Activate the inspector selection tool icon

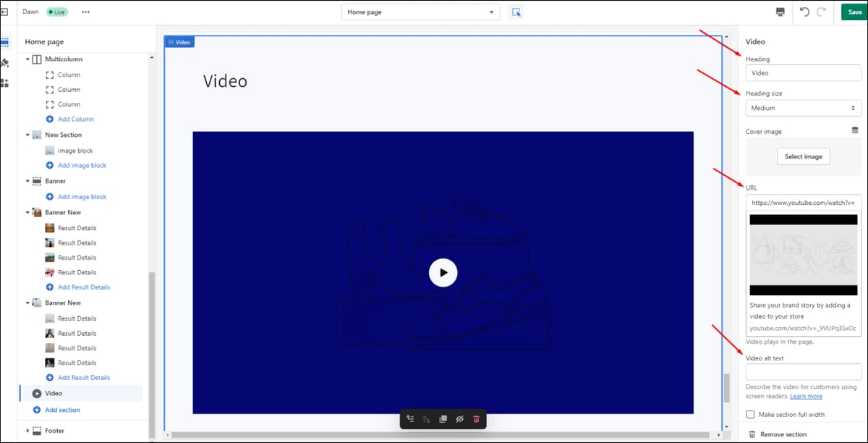point(516,12)
